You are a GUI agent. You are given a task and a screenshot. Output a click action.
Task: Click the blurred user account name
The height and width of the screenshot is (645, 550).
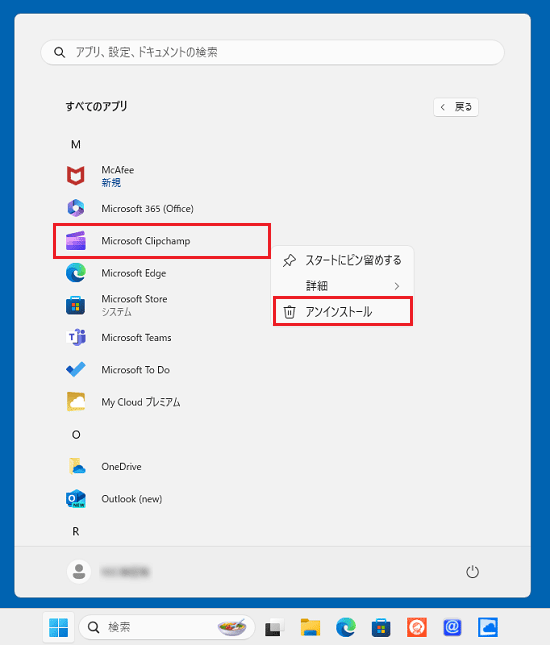125,571
